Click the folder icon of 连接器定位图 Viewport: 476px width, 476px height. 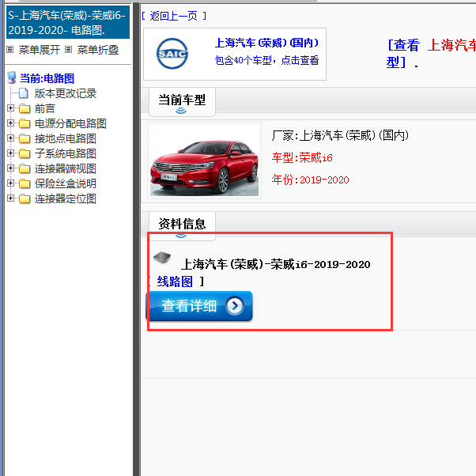[25, 198]
